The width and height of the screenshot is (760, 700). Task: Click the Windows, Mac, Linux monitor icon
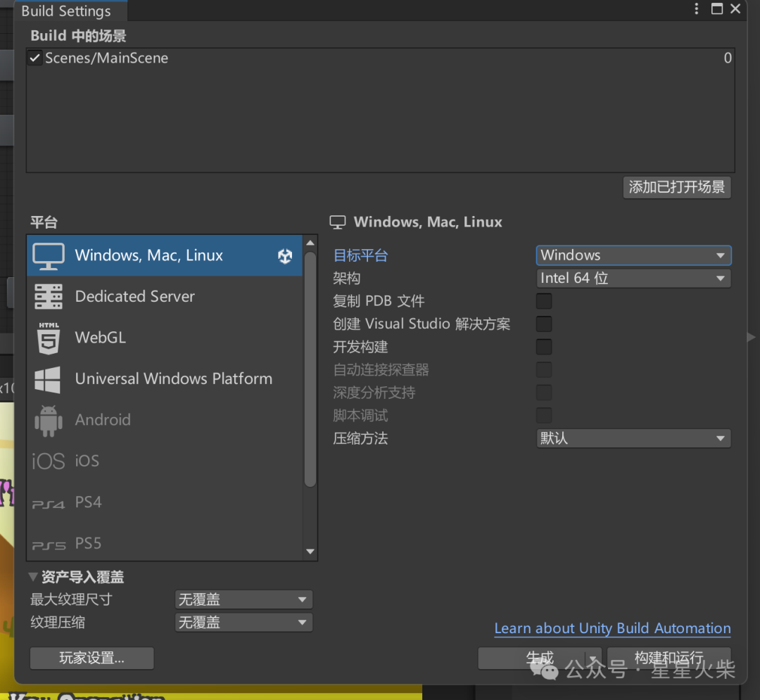(x=48, y=256)
